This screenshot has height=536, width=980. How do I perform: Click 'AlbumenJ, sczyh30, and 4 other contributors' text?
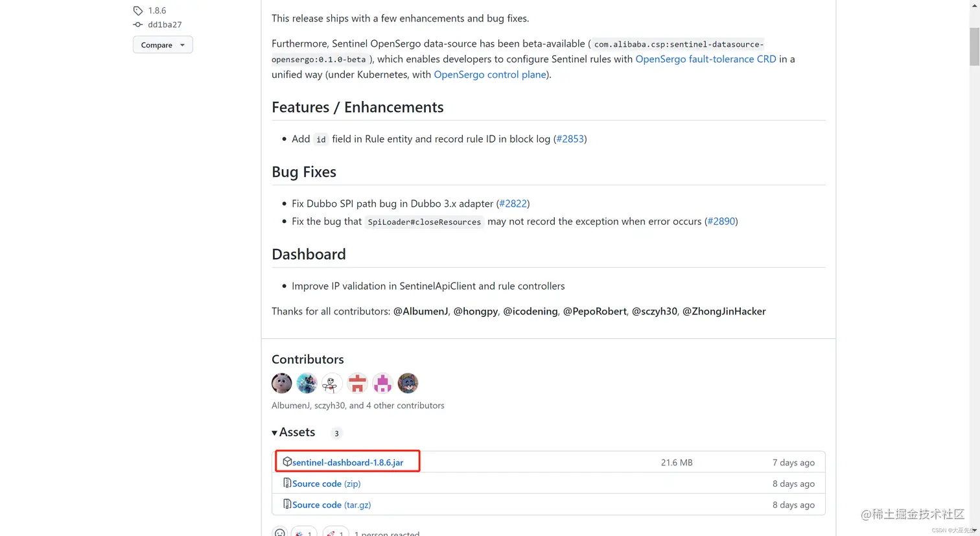point(358,405)
